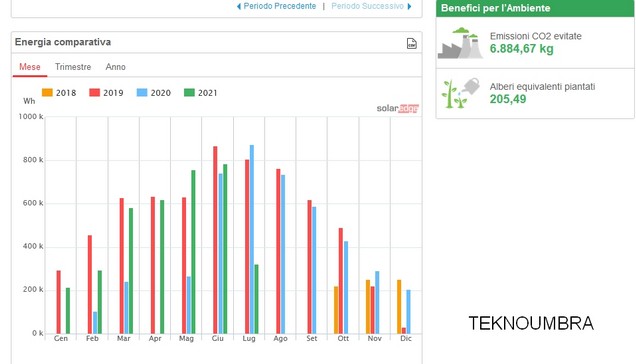
Task: Click the blue 2020 bar for Set
Action: [x=314, y=270]
